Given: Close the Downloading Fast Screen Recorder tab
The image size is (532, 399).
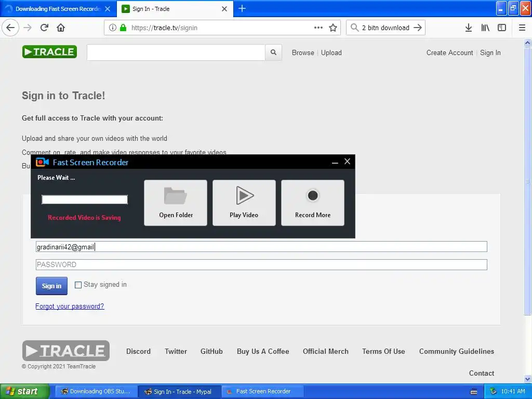Looking at the screenshot, I should (x=108, y=9).
